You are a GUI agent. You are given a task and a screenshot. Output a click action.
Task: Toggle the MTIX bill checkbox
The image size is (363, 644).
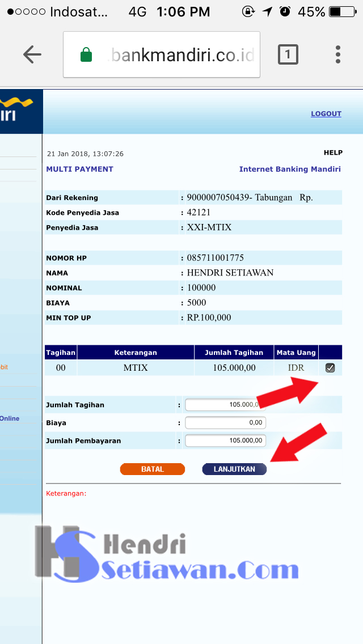(x=330, y=367)
